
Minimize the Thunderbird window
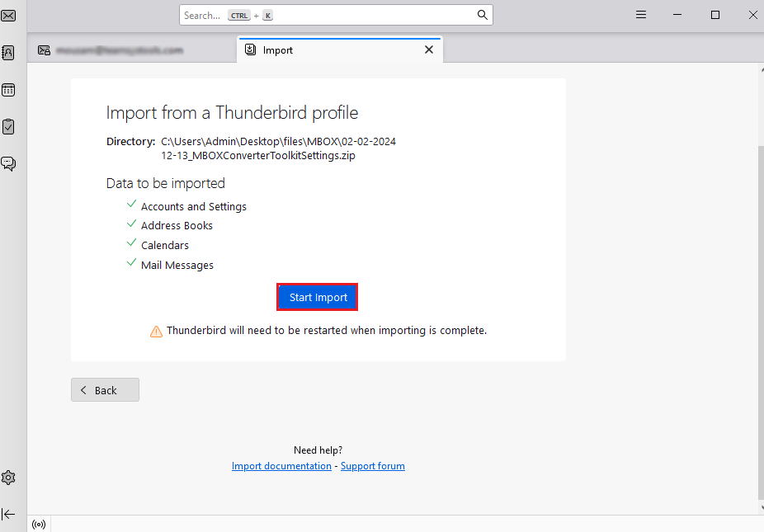click(677, 15)
